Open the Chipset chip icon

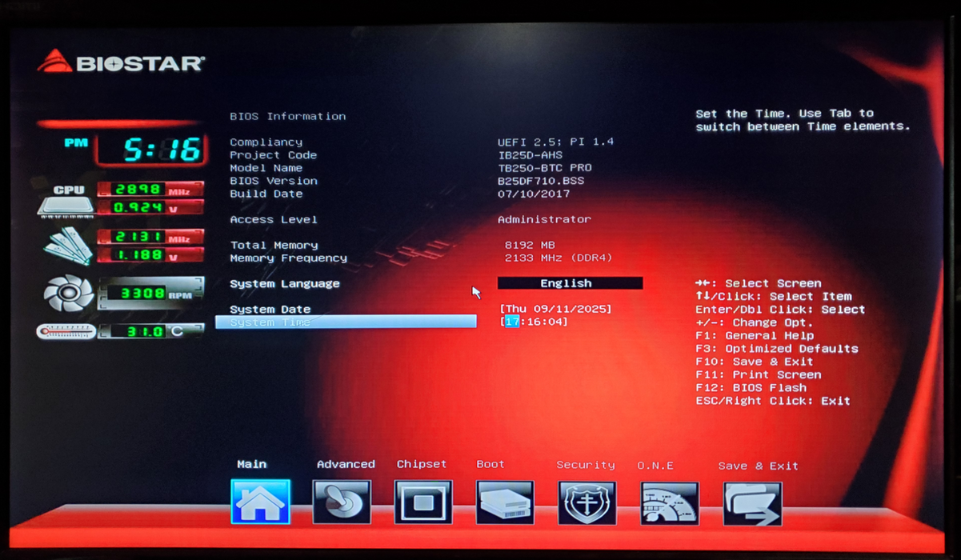click(423, 502)
